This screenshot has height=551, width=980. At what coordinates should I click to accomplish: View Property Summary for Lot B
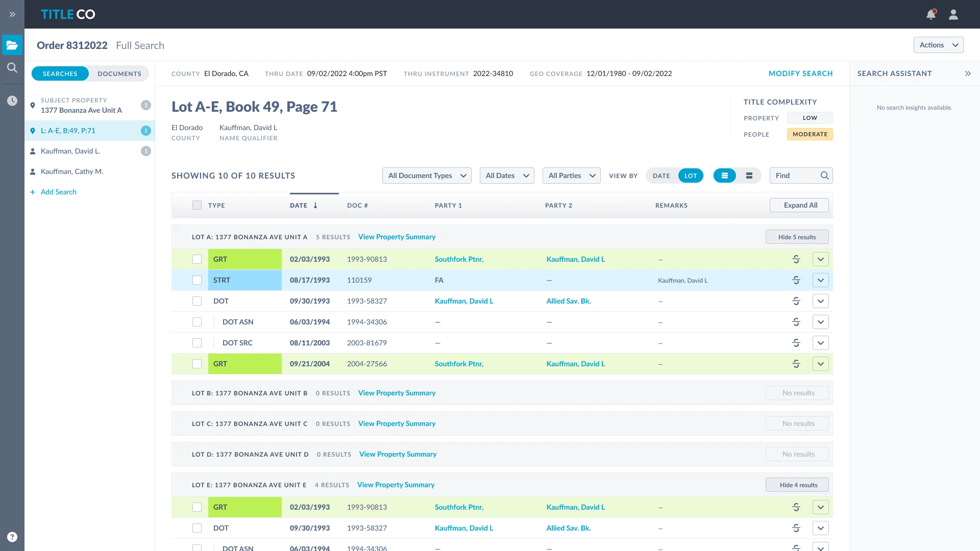397,393
